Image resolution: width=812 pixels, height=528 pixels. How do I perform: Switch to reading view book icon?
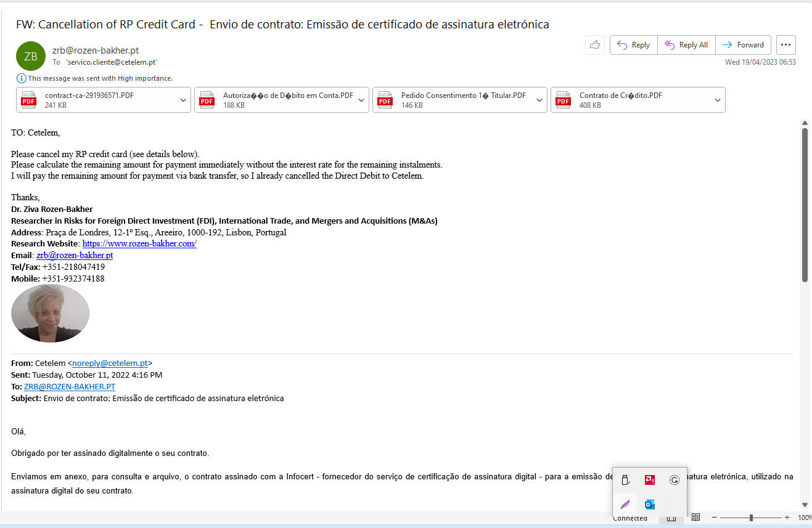click(695, 518)
